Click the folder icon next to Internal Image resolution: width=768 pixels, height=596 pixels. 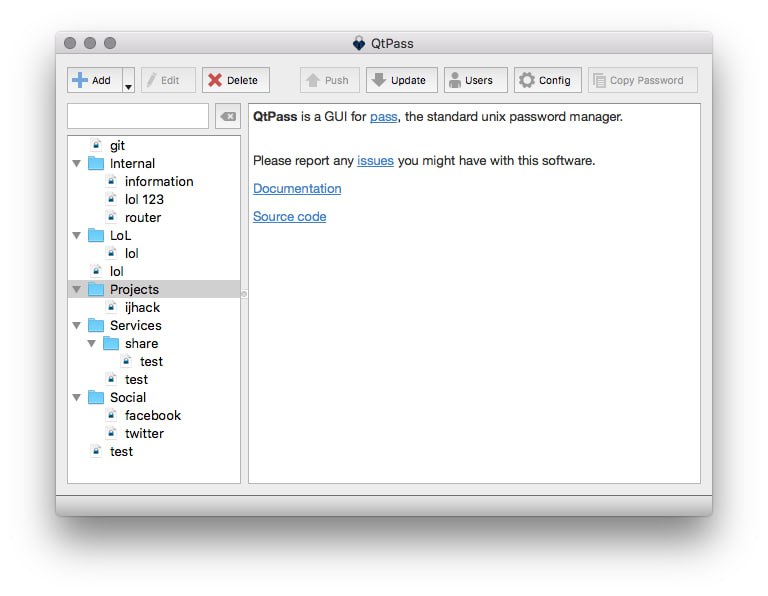pos(96,163)
